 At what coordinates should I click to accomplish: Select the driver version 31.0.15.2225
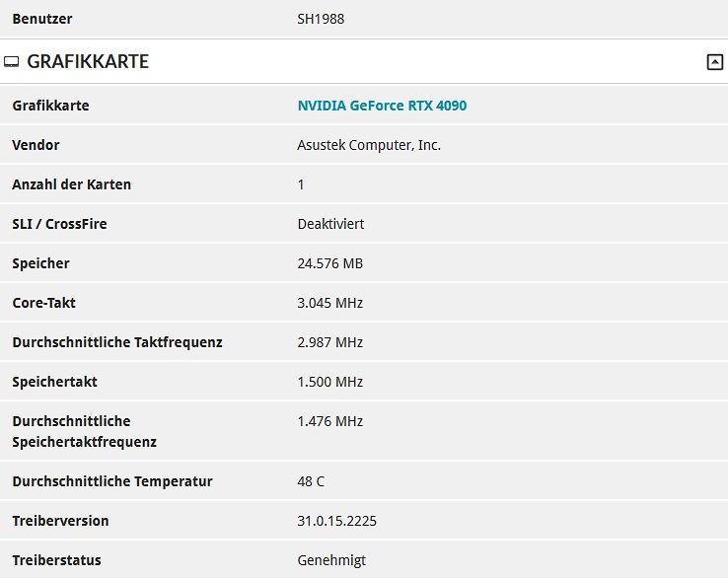pos(336,521)
